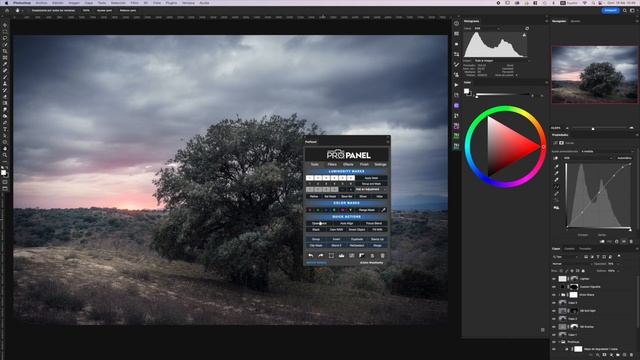This screenshot has width=640, height=360.
Task: Select the Eyedropper tool in left toolbar
Action: click(5, 64)
